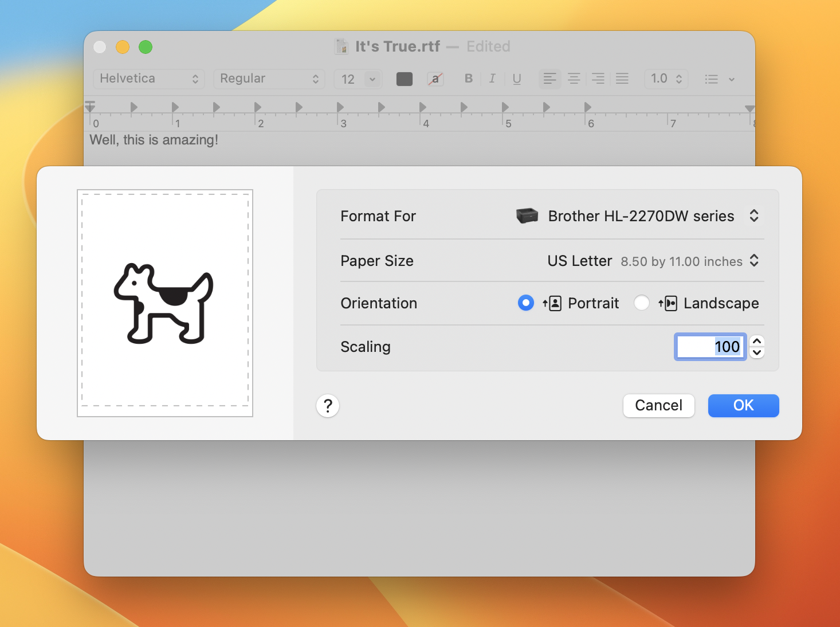Select right text alignment
Screen dimensions: 840x627
[x=598, y=79]
